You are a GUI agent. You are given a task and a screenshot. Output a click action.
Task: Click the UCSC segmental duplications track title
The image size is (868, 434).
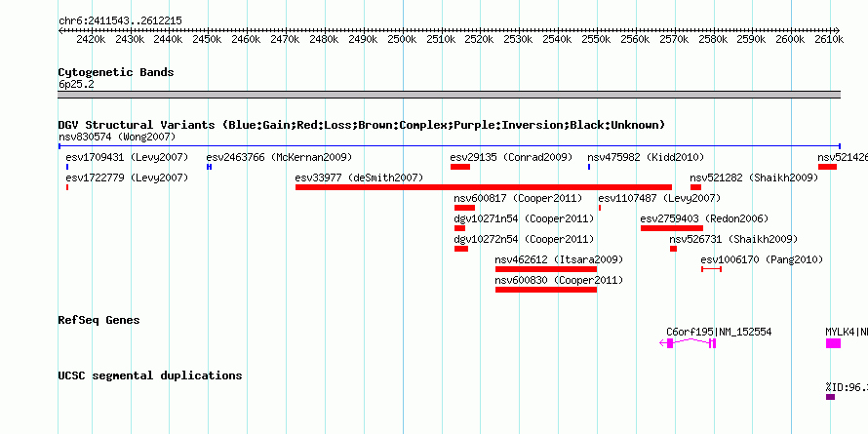(x=150, y=375)
